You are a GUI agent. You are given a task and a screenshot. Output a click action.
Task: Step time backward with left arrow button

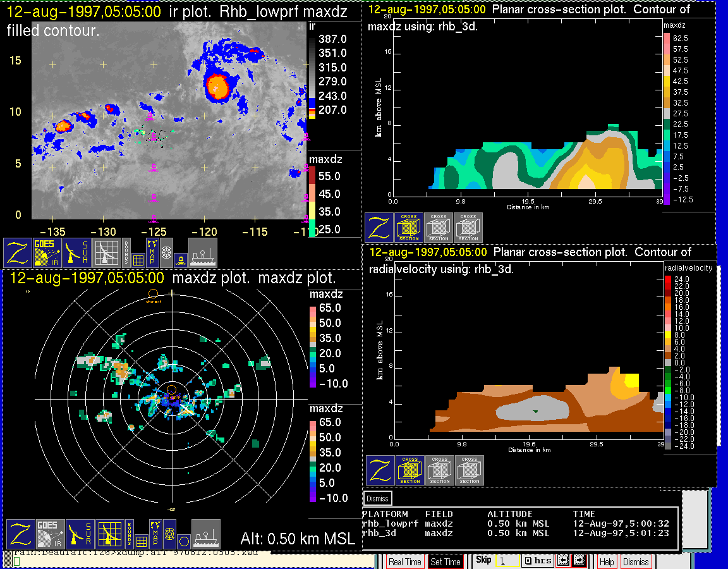(x=562, y=561)
